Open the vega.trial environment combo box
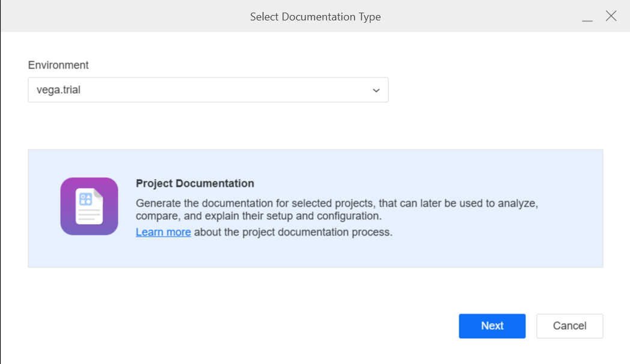The width and height of the screenshot is (630, 364). [x=208, y=90]
